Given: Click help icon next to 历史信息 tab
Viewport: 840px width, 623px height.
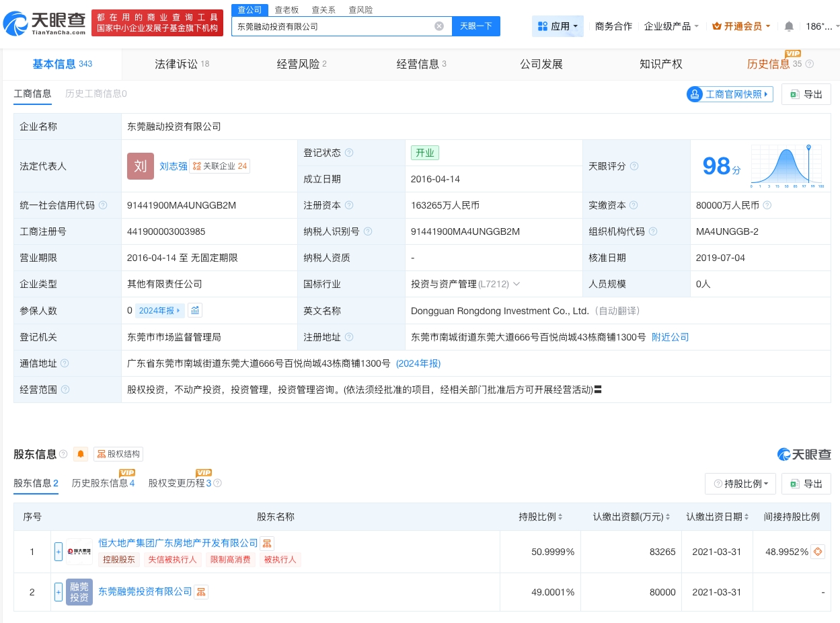Looking at the screenshot, I should point(810,64).
